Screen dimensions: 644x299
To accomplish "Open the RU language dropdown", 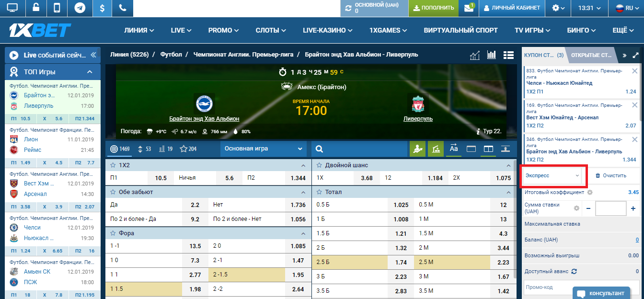I will 626,8.
